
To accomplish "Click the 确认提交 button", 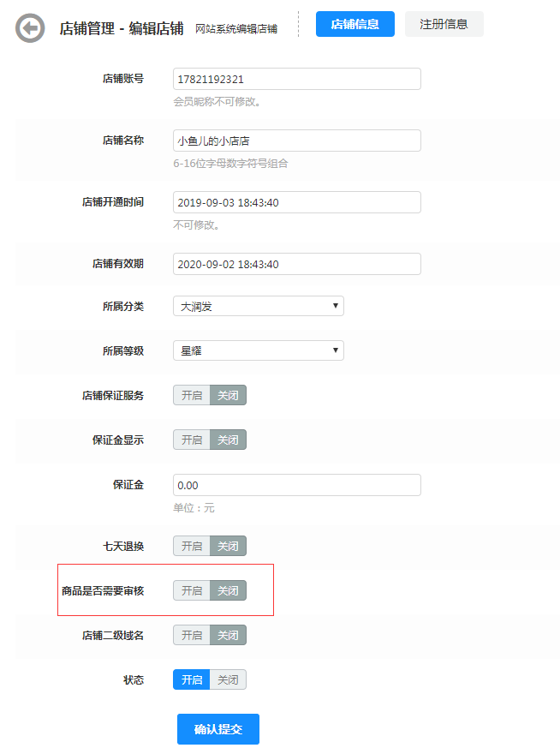I will click(217, 729).
